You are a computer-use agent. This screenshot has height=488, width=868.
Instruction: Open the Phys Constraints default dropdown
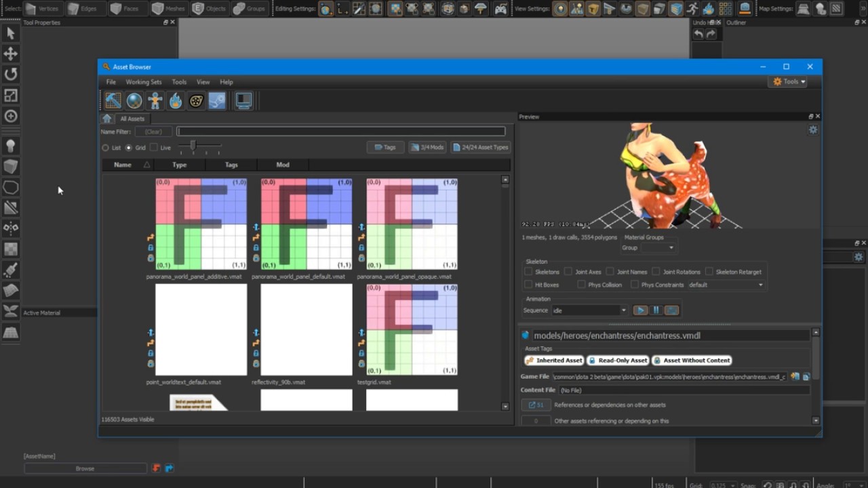point(726,285)
